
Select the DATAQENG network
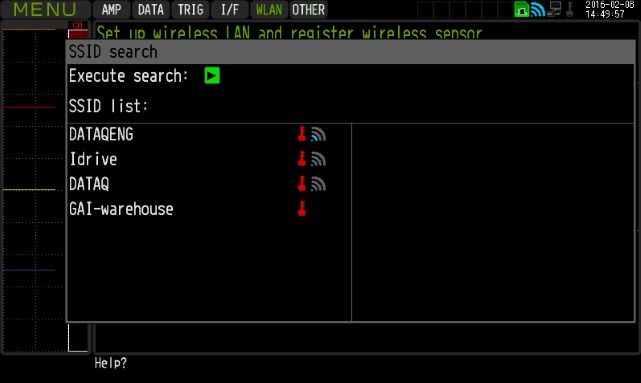101,134
